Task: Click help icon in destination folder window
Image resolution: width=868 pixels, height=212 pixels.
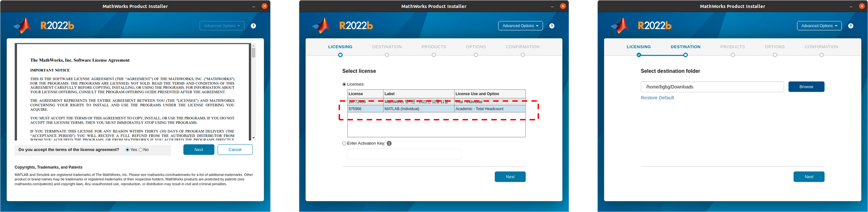Action: [851, 26]
